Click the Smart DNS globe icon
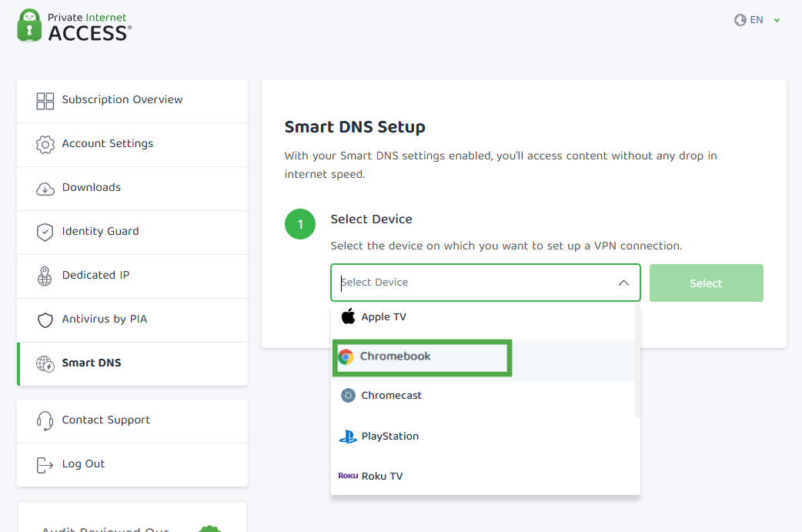 [x=45, y=363]
